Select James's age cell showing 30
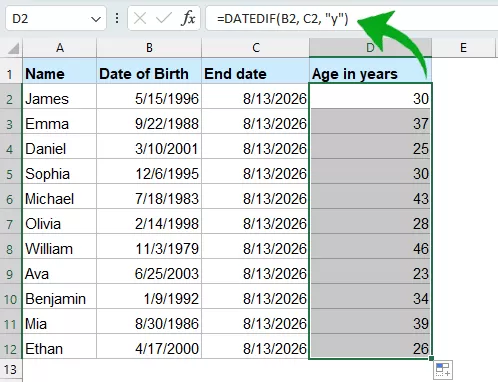 [x=370, y=96]
